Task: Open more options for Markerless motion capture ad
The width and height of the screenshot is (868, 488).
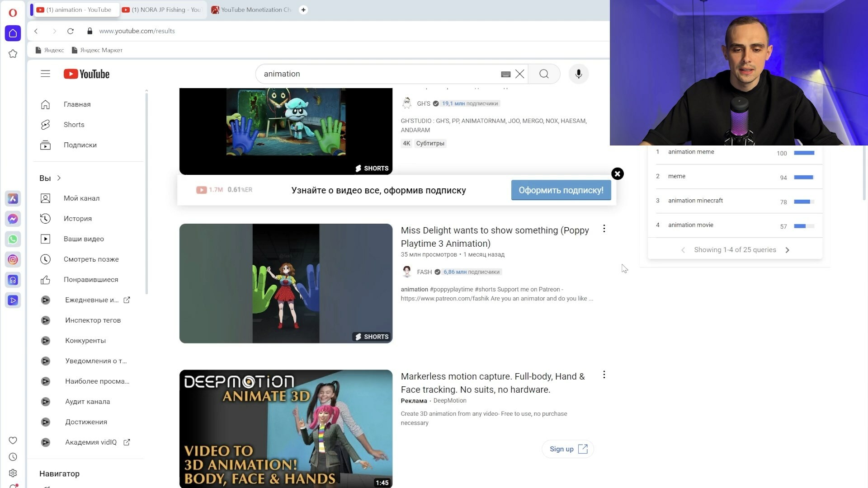Action: (604, 375)
